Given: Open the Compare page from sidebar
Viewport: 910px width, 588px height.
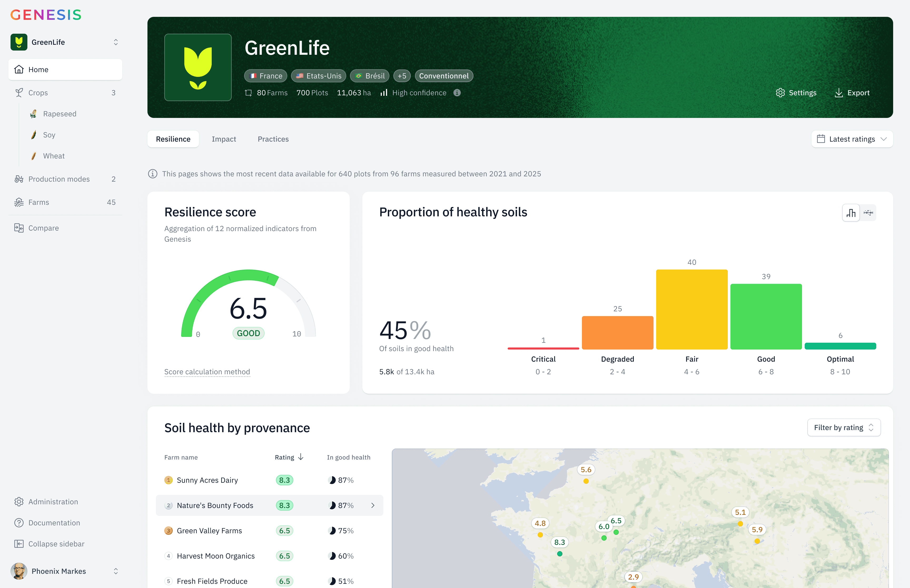Looking at the screenshot, I should point(43,228).
